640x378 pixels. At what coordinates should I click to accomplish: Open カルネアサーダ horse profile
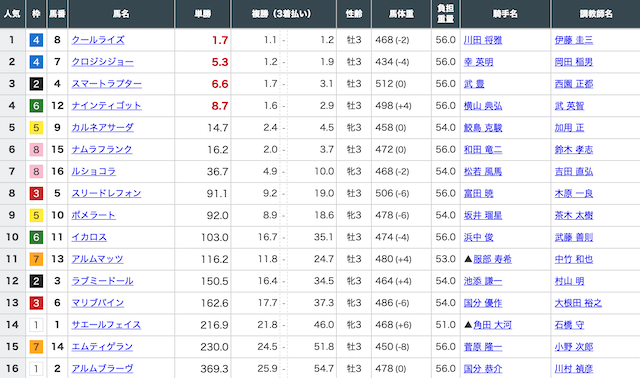[102, 128]
